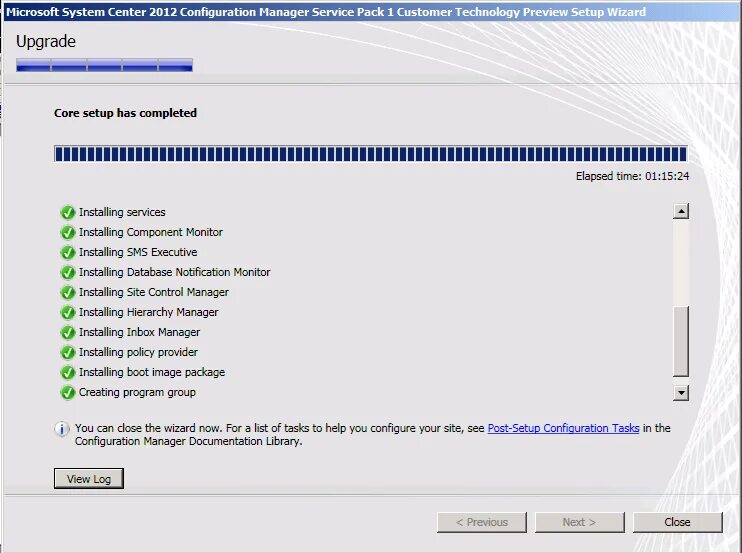
Task: Click the check icon for Hierarchy Manager
Action: click(68, 313)
